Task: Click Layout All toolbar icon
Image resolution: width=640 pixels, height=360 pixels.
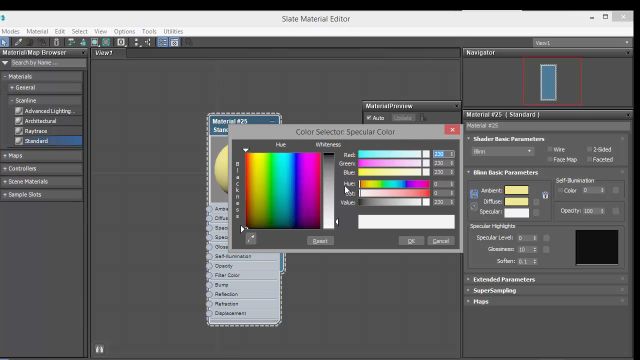Action: (136, 42)
